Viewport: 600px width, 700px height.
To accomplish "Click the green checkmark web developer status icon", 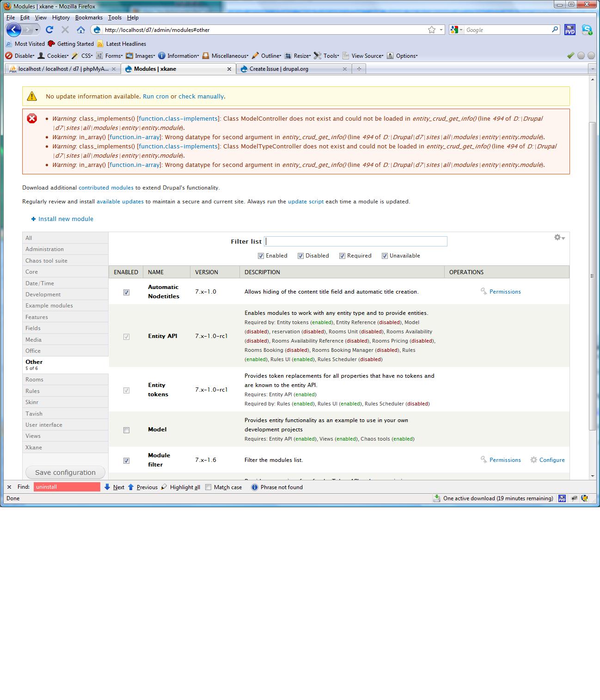I will (x=571, y=55).
